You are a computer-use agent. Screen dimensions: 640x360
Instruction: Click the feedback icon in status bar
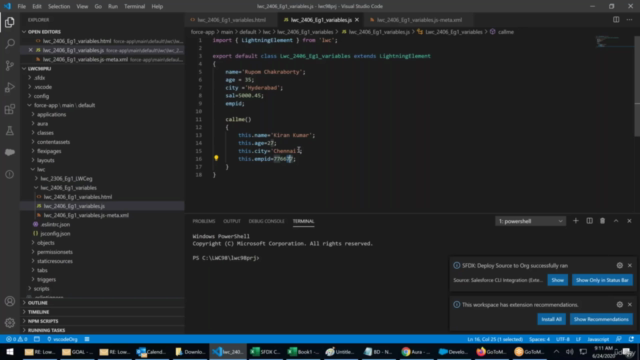tap(619, 339)
